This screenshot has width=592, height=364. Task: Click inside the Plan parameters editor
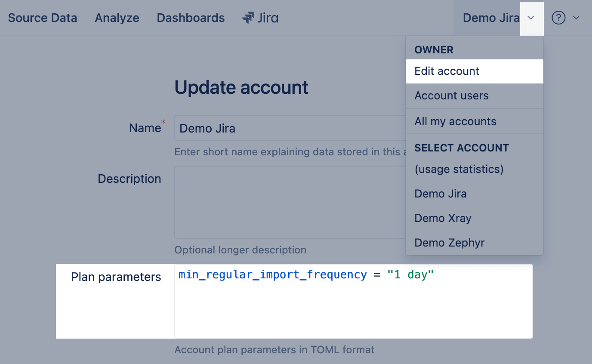click(x=353, y=310)
